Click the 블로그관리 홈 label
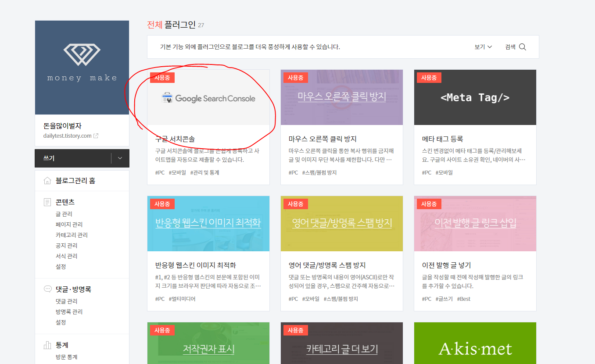This screenshot has width=595, height=364. [75, 181]
